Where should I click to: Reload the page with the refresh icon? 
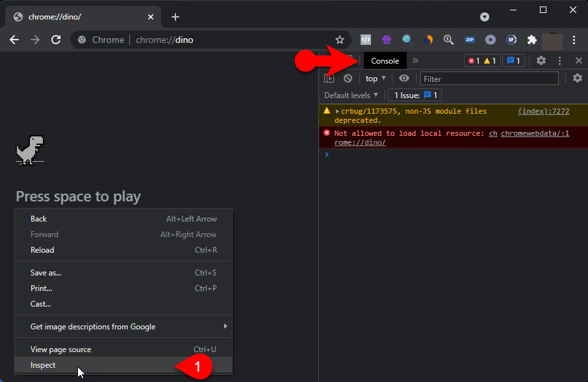pos(56,40)
